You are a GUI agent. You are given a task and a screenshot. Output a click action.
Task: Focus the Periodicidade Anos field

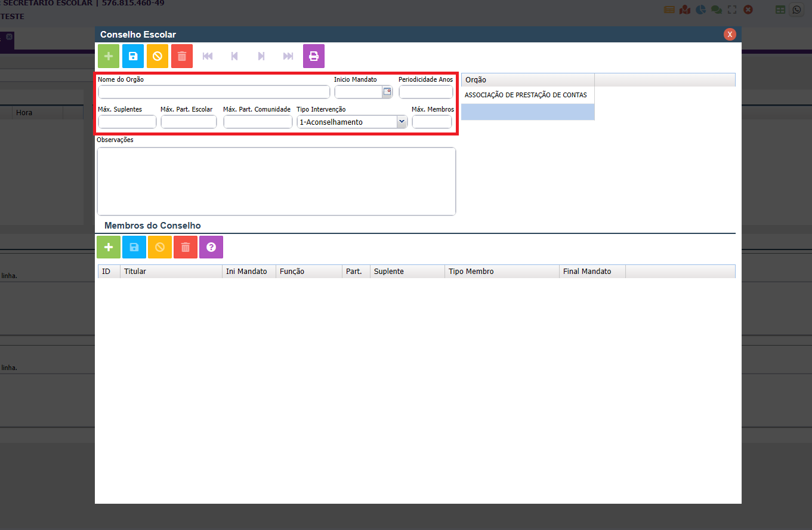point(425,92)
